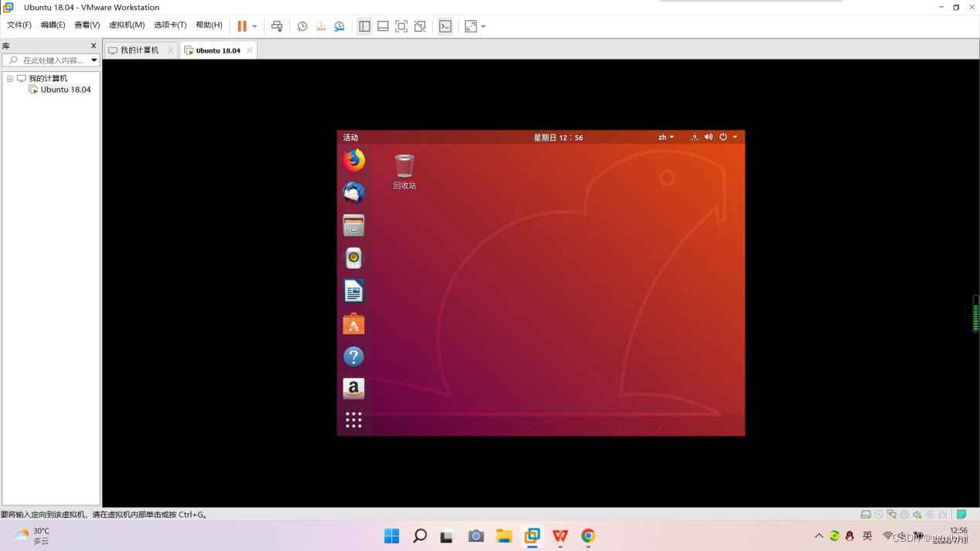Viewport: 980px width, 551px height.
Task: Click the sound card icon in the status bar
Action: click(917, 515)
